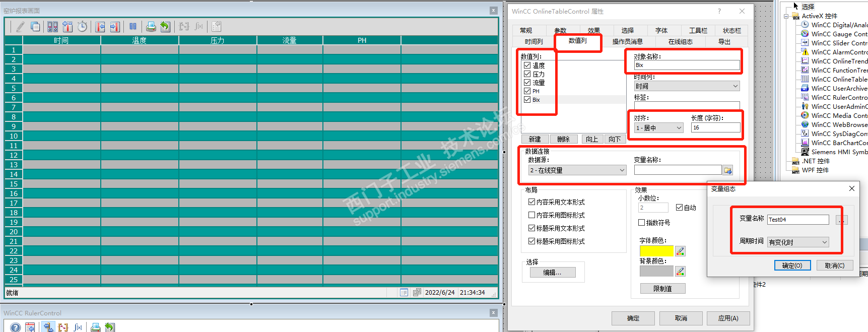The height and width of the screenshot is (332, 868).
Task: Toggle 标题采用图标形式 checkbox
Action: coord(531,241)
